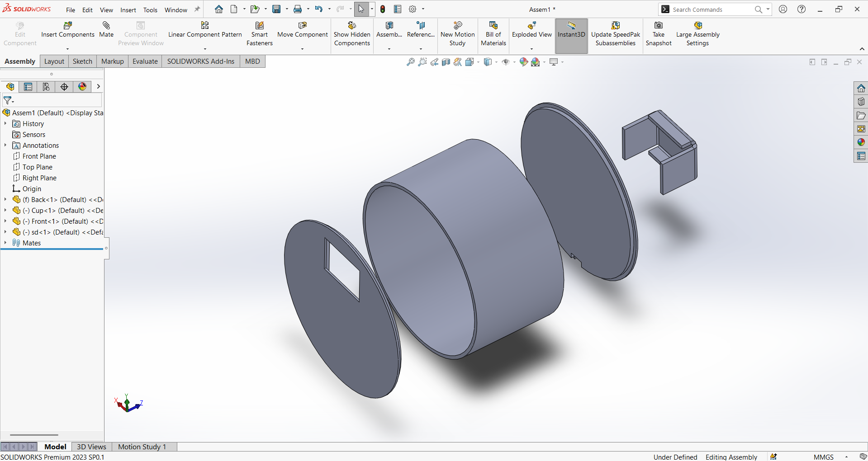Open SOLIDWORKS Resources in task pane

[x=861, y=88]
